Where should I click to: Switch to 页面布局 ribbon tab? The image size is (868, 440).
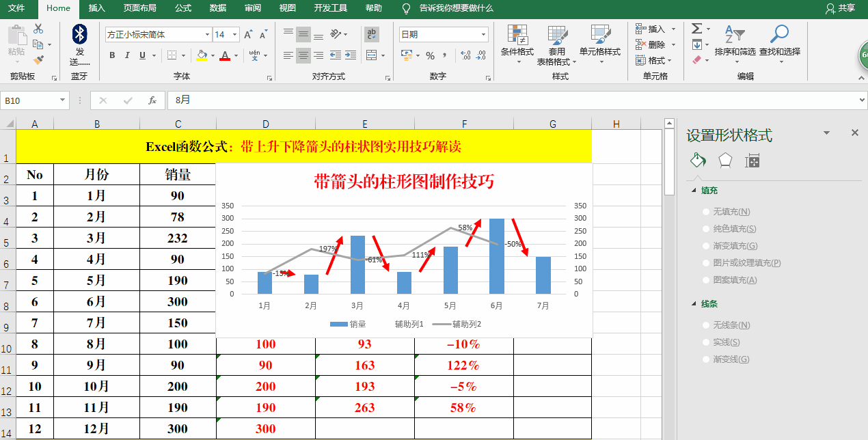139,8
